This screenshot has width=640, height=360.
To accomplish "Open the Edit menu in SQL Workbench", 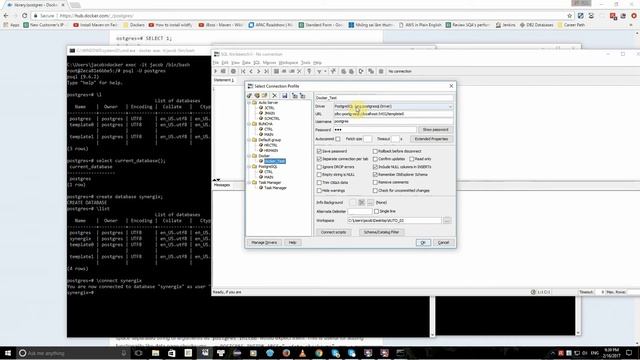I will [225, 63].
